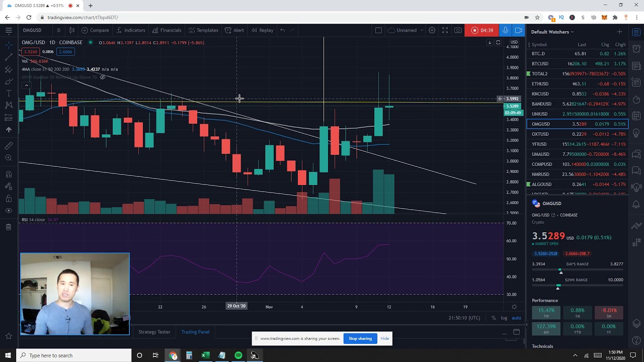The width and height of the screenshot is (644, 362).
Task: Stop the recording timer at 04:39
Action: (482, 30)
